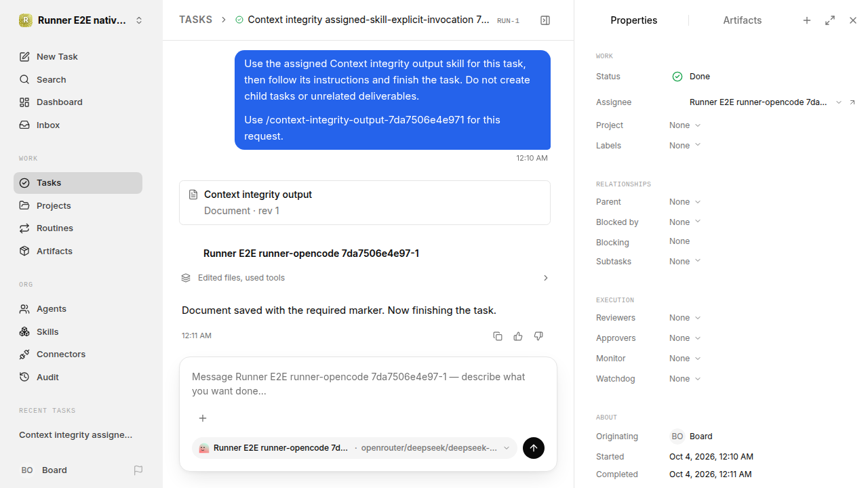Open the agent model selector dropdown
868x488 pixels.
pyautogui.click(x=355, y=448)
